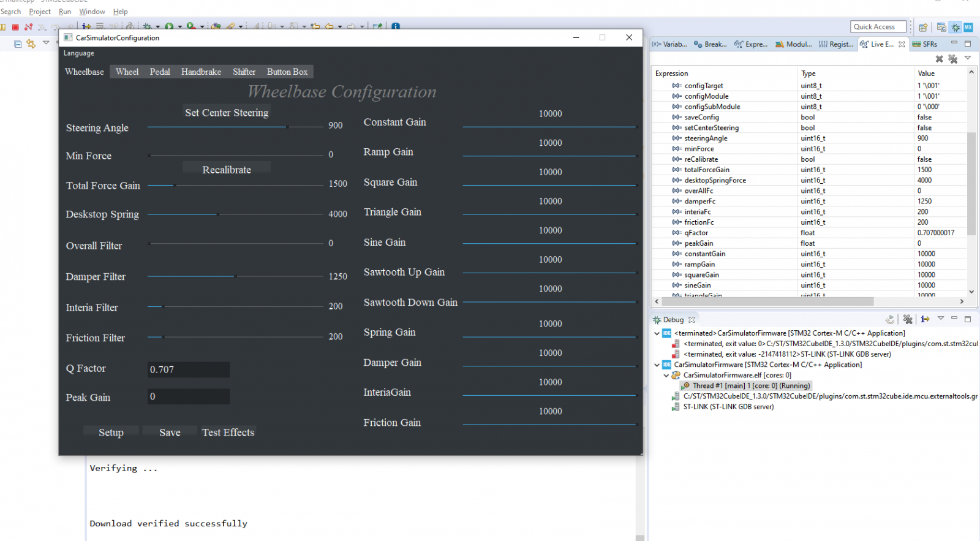Image resolution: width=980 pixels, height=541 pixels.
Task: Click the Collapse All icon on left panel
Action: pos(18,44)
